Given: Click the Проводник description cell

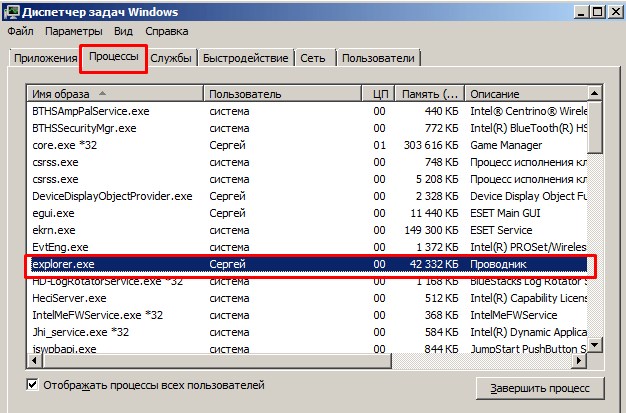Looking at the screenshot, I should click(x=498, y=264).
